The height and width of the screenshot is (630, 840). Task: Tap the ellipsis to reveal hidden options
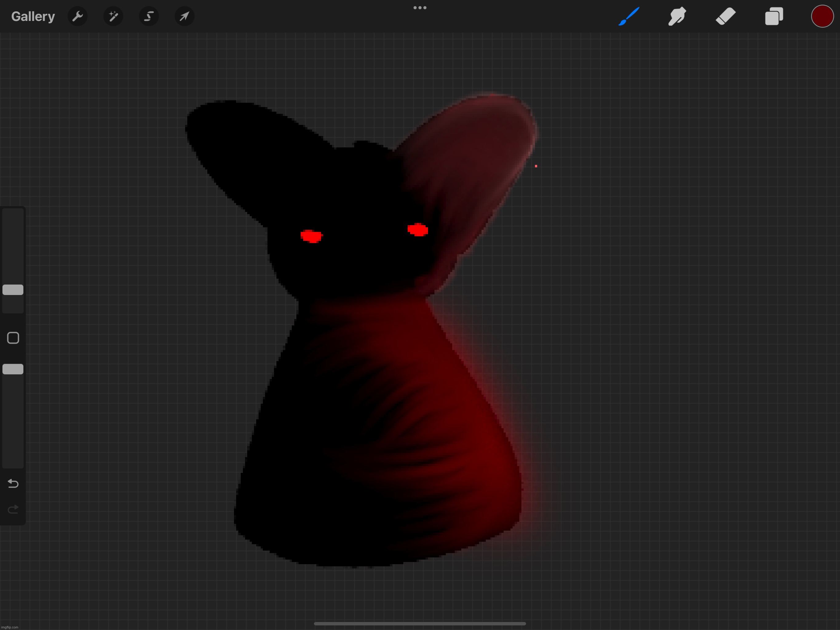point(419,7)
